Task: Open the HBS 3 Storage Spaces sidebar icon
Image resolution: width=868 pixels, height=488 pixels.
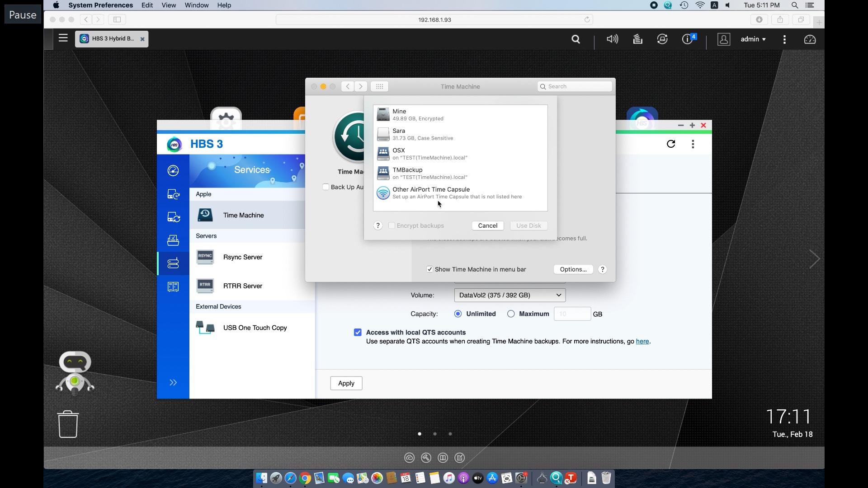Action: pyautogui.click(x=173, y=287)
